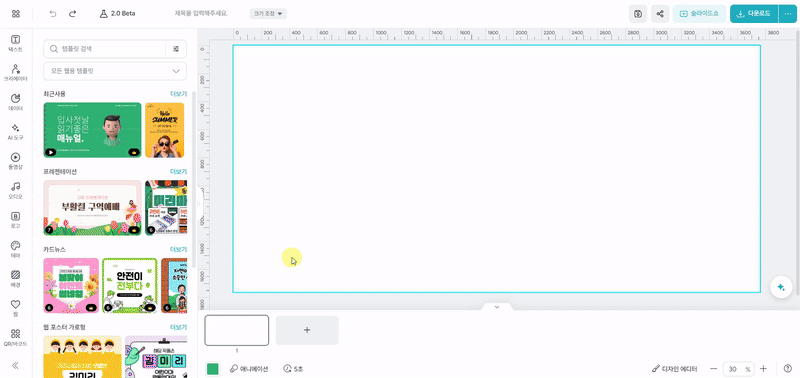Open the 데이터 data chart panel
This screenshot has width=800, height=378.
(16, 103)
